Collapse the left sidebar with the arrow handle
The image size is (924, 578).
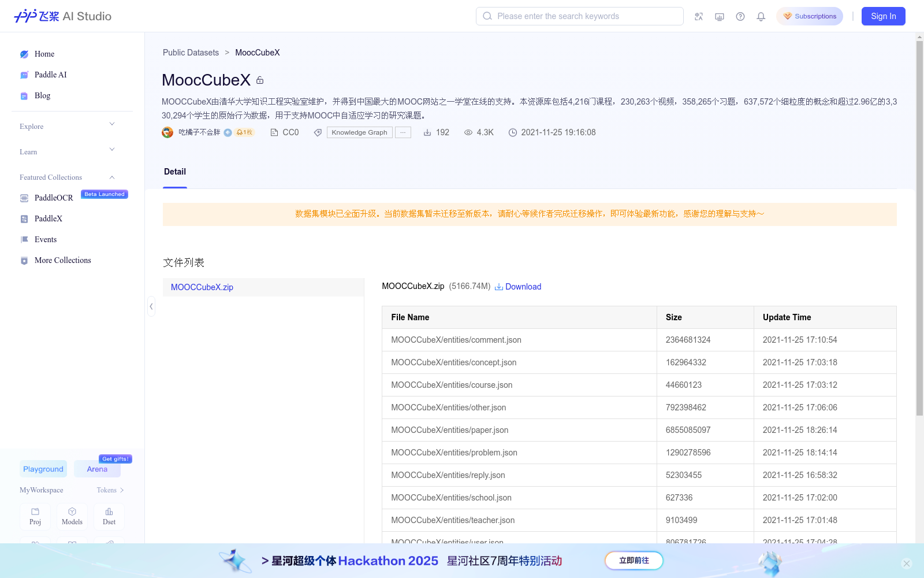coord(151,306)
